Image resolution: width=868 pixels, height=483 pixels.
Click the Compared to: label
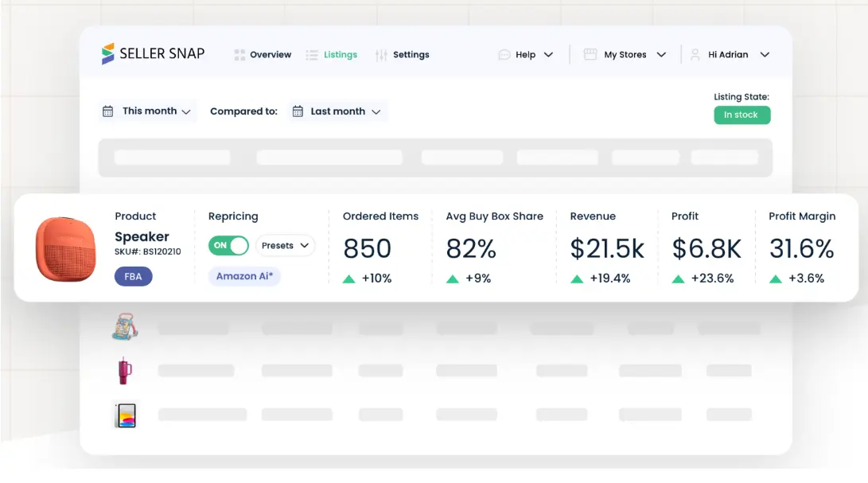(243, 111)
